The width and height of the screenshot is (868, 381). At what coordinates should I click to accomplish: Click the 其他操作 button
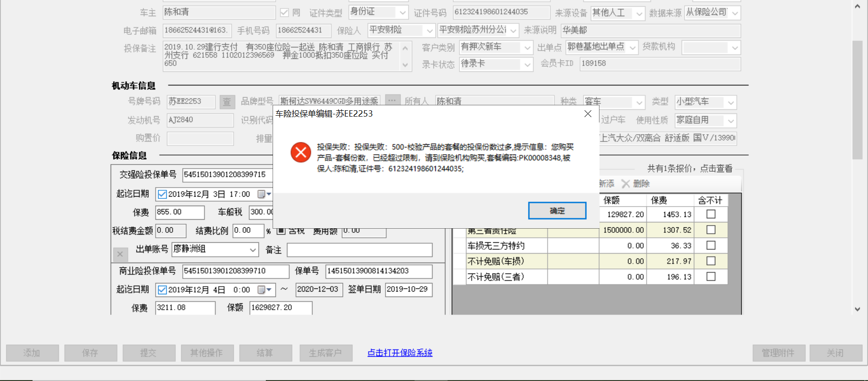pos(207,353)
